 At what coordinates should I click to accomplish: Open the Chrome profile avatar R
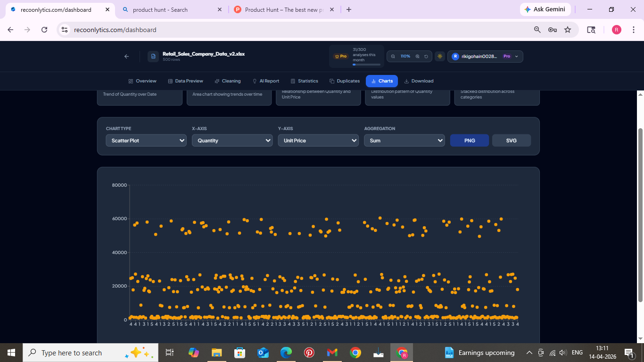coord(617,30)
